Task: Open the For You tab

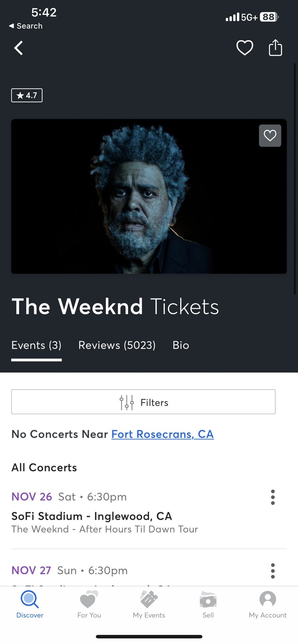Action: point(89,604)
